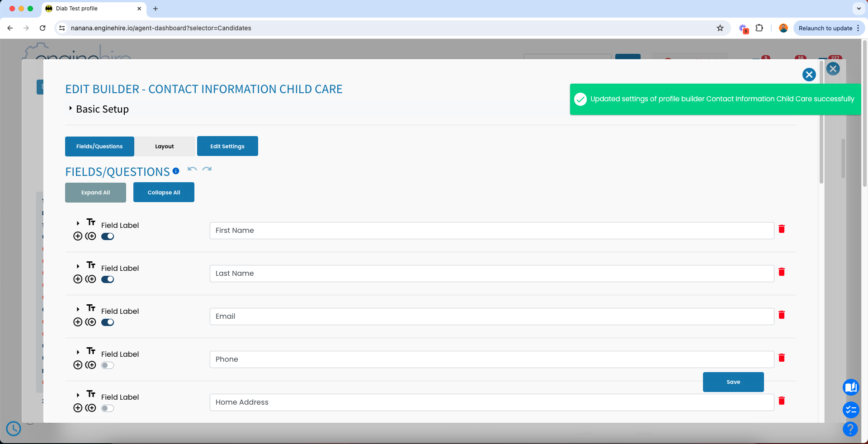Image resolution: width=868 pixels, height=444 pixels.
Task: Bookmark this page with the star
Action: [x=720, y=28]
